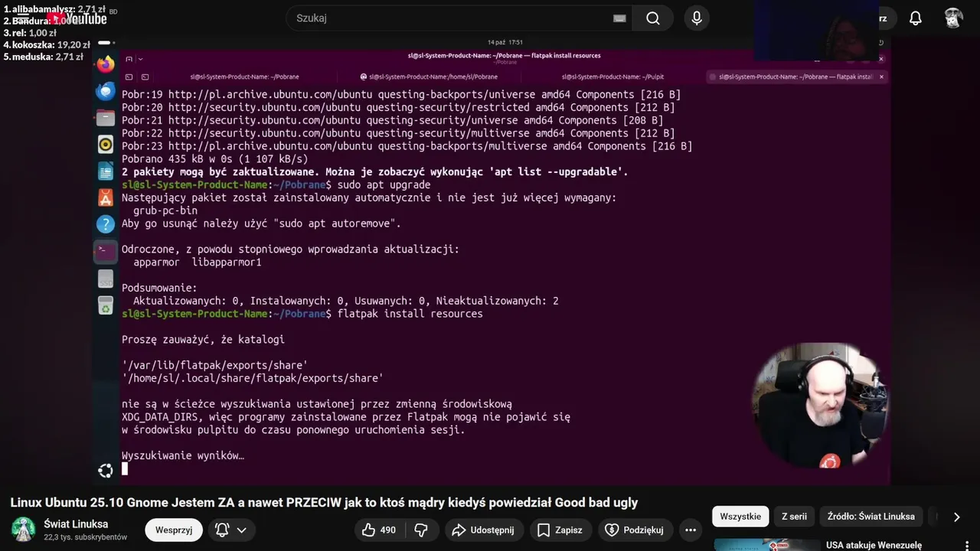Select the Wszystkie filter chip
This screenshot has width=980, height=551.
740,517
